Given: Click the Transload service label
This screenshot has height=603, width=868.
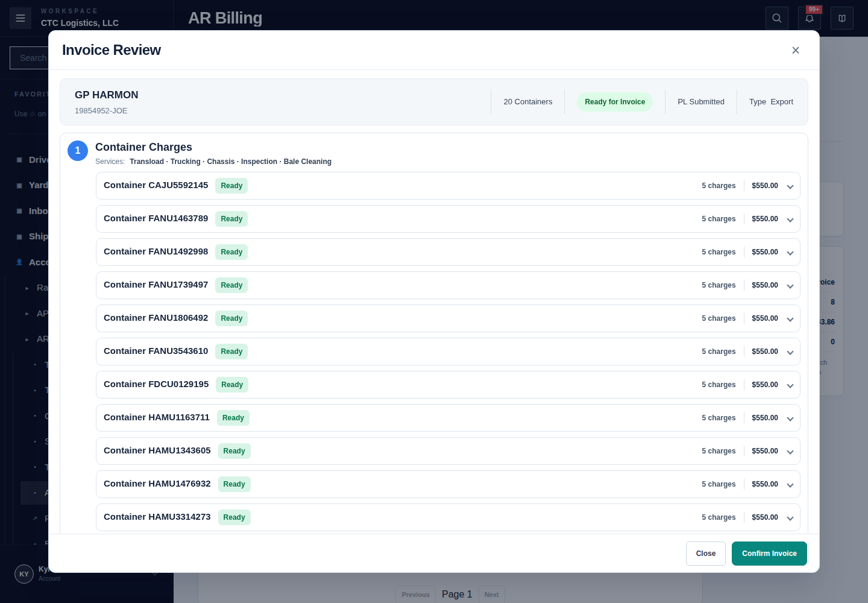Looking at the screenshot, I should [147, 162].
